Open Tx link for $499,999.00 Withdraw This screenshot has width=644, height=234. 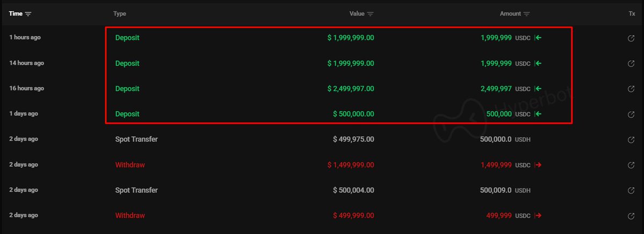click(631, 216)
